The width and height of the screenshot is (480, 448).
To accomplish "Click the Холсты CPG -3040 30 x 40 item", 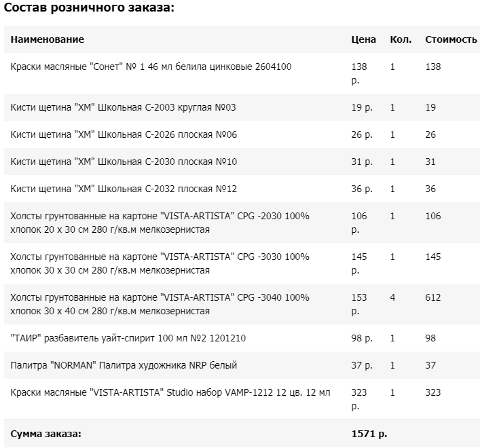I will (x=160, y=304).
